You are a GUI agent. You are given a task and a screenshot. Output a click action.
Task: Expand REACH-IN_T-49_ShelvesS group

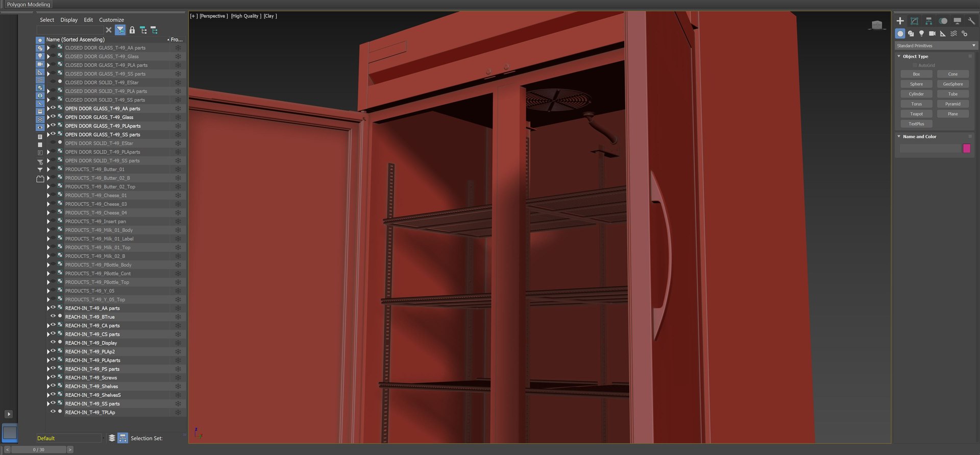click(x=48, y=395)
